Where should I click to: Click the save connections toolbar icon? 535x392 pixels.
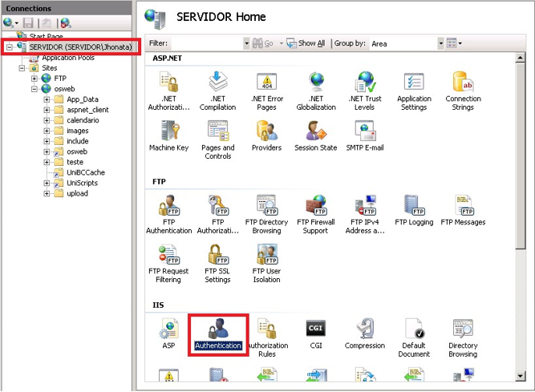click(28, 23)
